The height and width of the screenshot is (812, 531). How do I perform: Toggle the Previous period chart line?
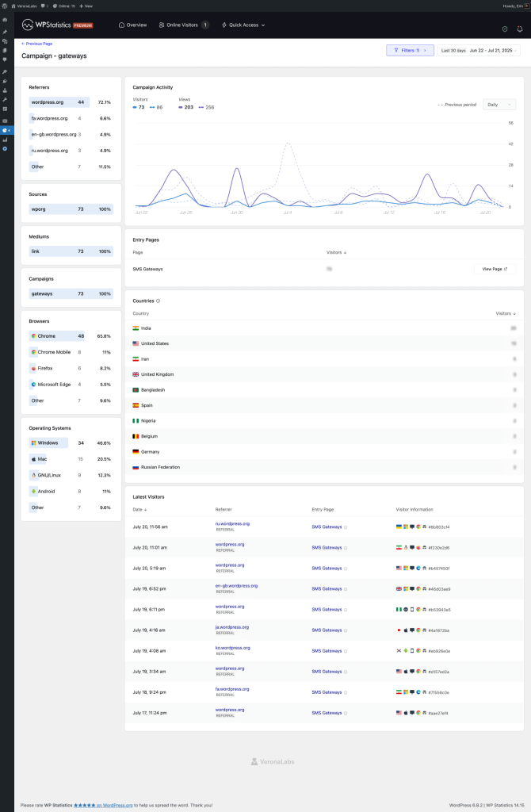click(457, 105)
